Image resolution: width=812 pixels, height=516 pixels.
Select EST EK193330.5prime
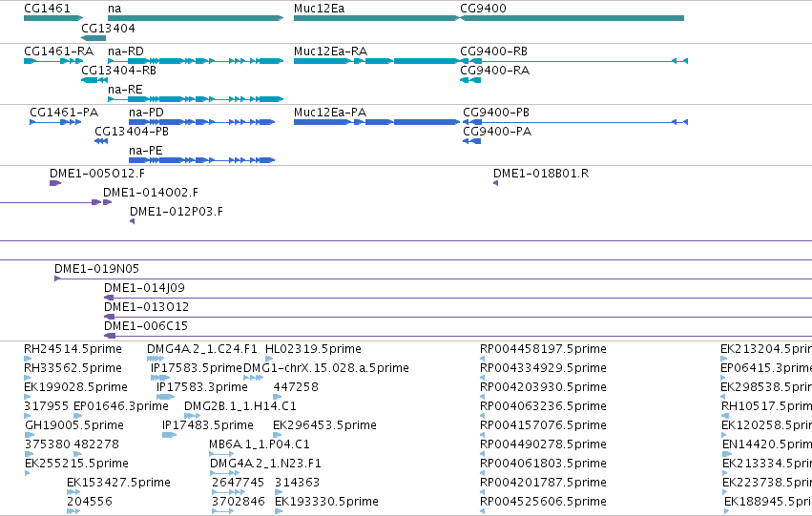coord(326,502)
